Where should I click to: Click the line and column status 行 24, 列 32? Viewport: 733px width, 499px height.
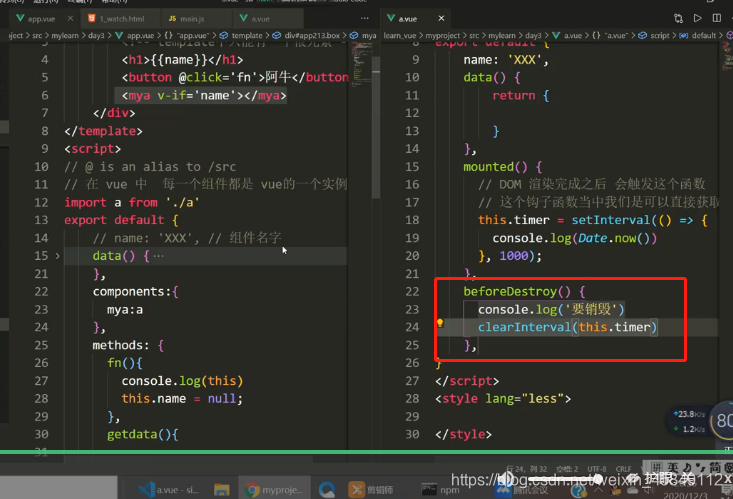(526, 469)
